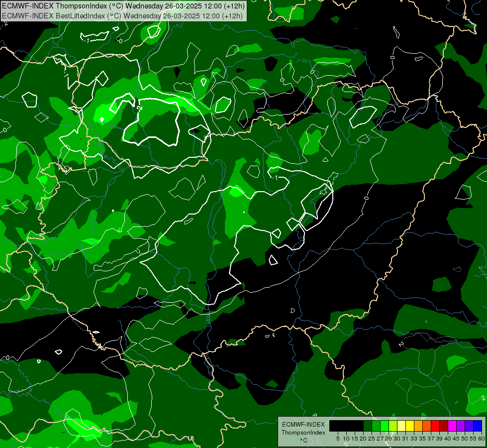This screenshot has width=487, height=448.
Task: Select the dark red 39–40 legend swatch
Action: click(444, 426)
